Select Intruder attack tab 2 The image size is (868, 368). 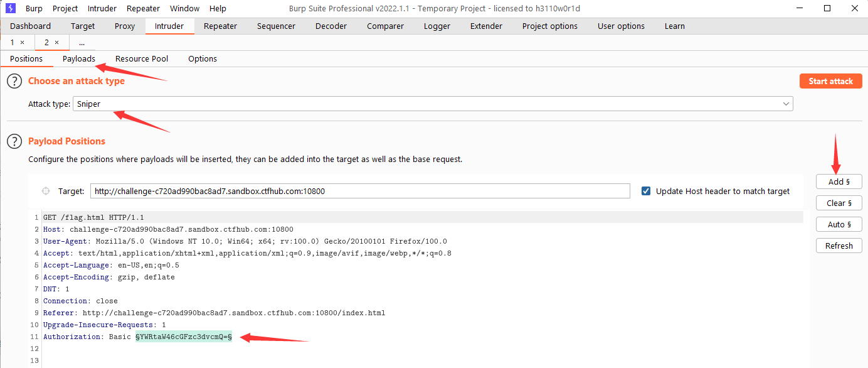[x=46, y=43]
